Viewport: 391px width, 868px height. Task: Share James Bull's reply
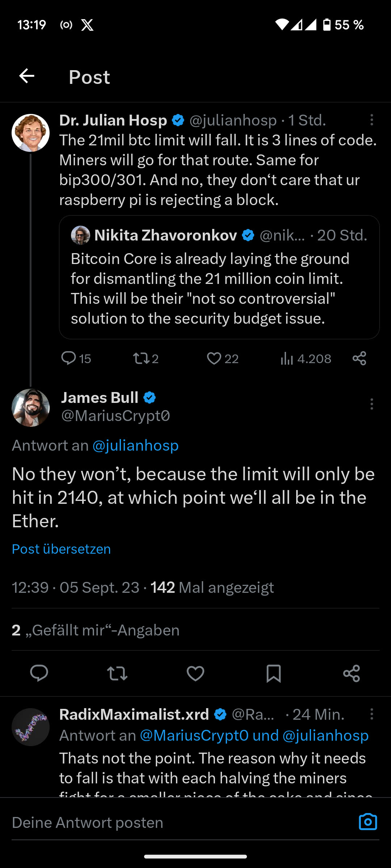352,673
